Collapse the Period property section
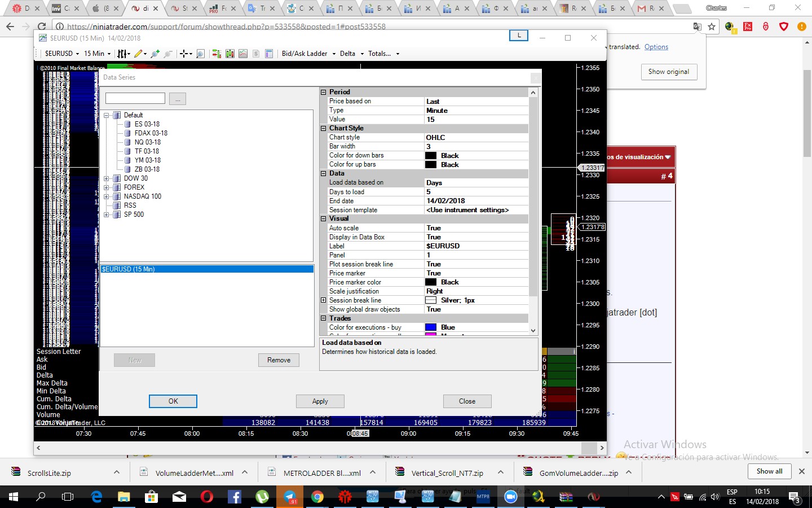This screenshot has height=508, width=812. point(324,92)
